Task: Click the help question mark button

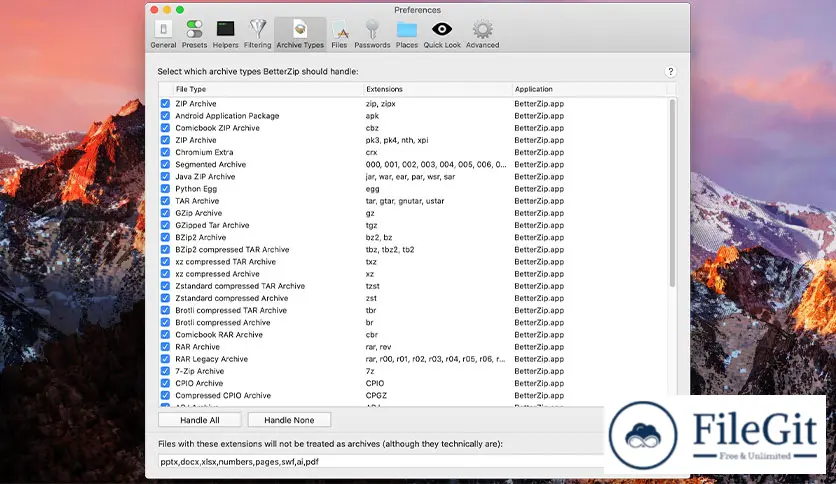Action: 670,71
